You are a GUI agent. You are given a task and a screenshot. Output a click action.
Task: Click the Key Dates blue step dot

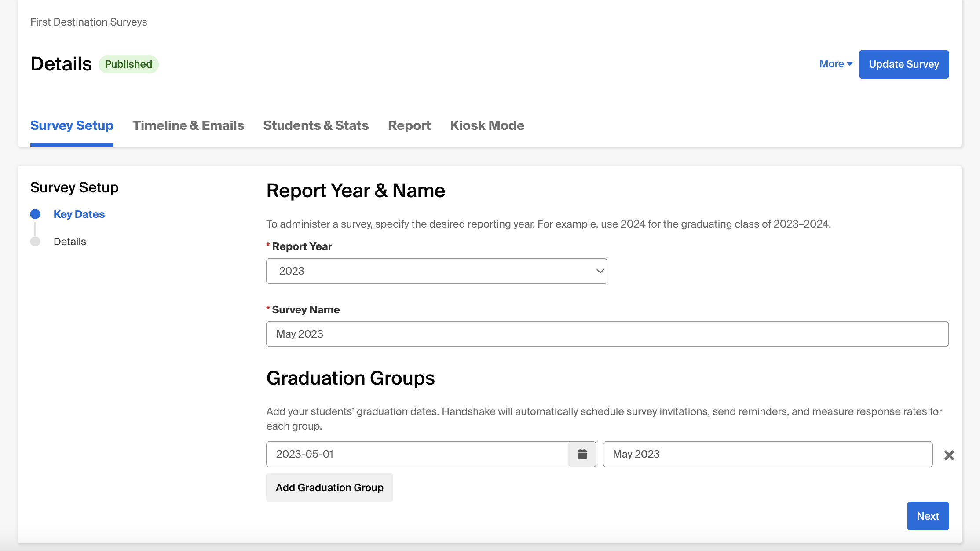pyautogui.click(x=35, y=214)
